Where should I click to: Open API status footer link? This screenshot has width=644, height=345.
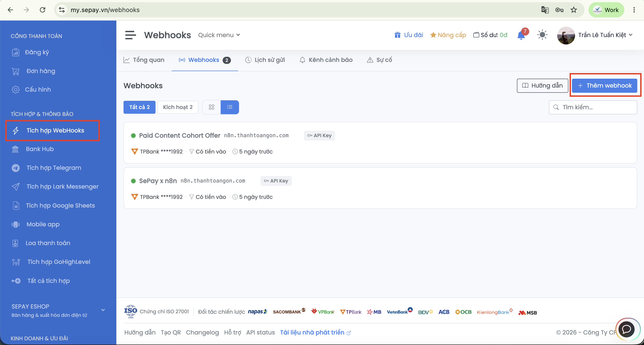click(260, 332)
